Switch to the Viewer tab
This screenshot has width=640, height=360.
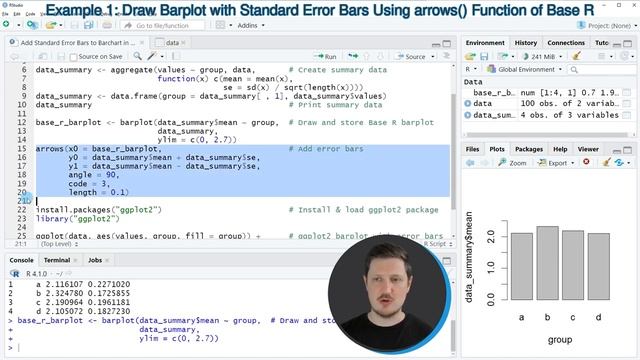coord(588,149)
